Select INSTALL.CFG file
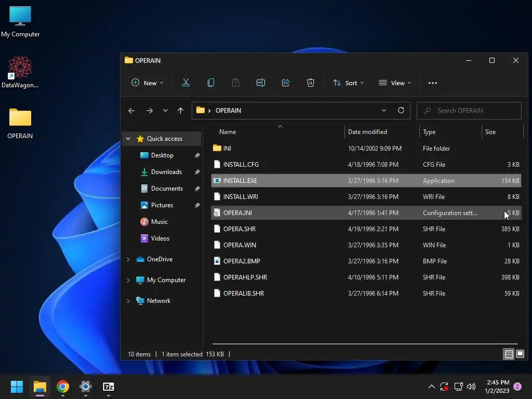 pyautogui.click(x=366, y=165)
